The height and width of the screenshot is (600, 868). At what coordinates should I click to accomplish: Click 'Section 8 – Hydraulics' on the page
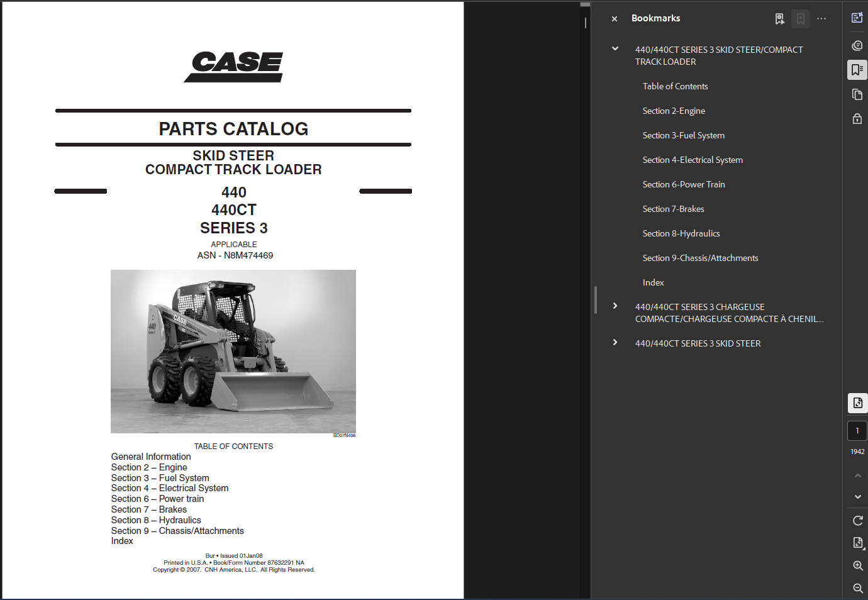point(156,520)
